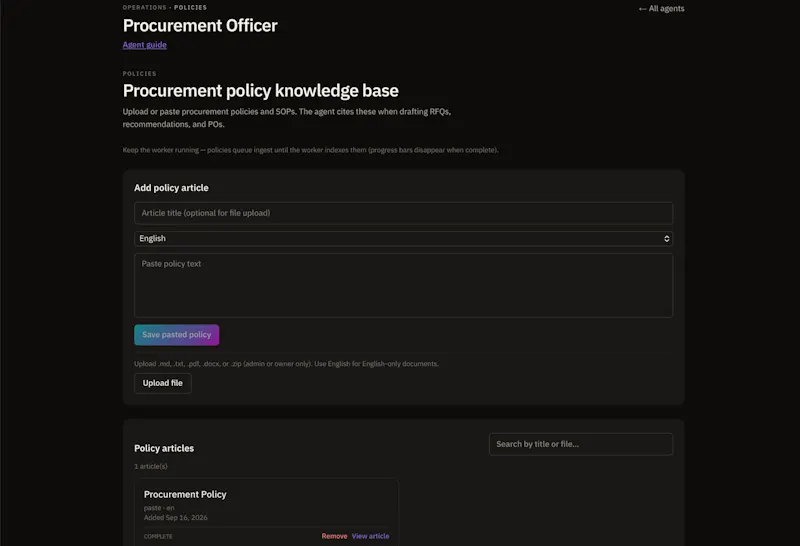Click the Procurement Officer heading
Image resolution: width=800 pixels, height=546 pixels.
pyautogui.click(x=200, y=26)
